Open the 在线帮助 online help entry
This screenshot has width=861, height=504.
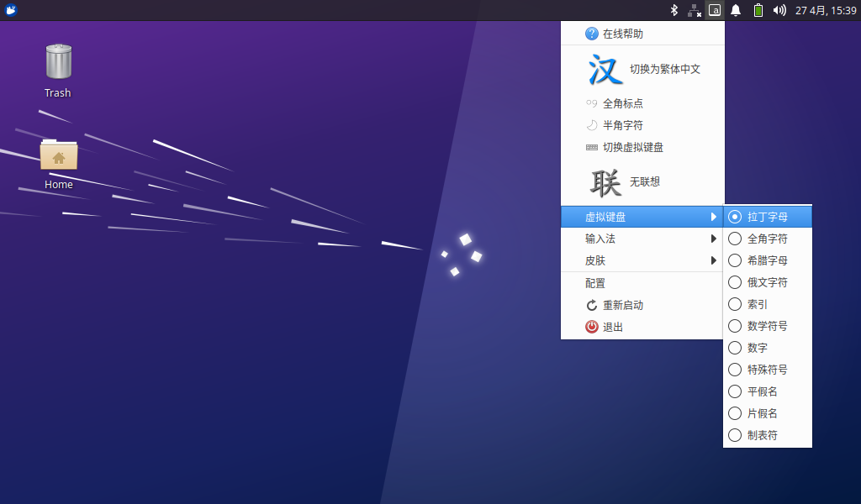(x=622, y=34)
